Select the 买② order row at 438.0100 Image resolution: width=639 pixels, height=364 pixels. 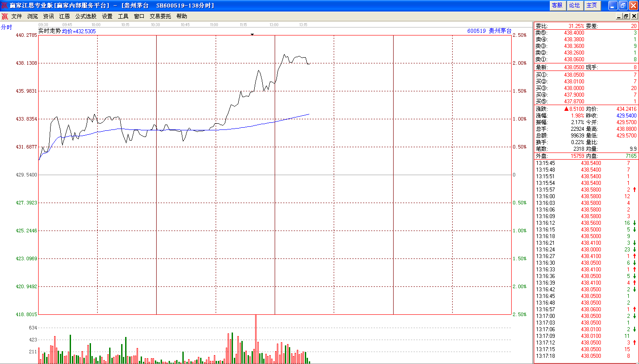point(586,82)
